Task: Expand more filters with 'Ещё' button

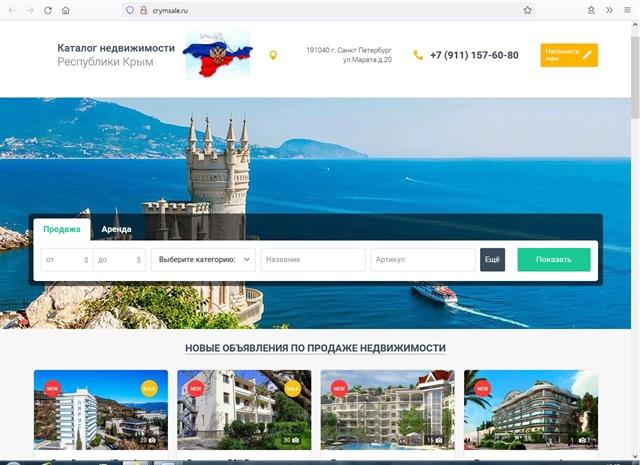Action: point(492,260)
